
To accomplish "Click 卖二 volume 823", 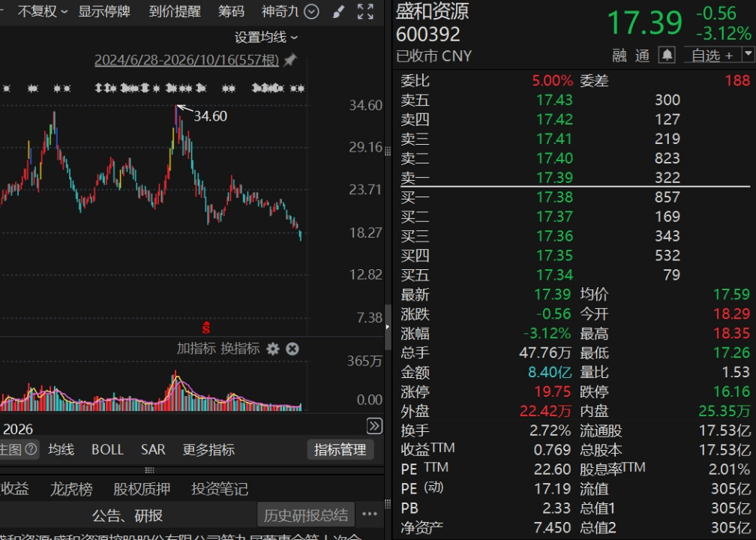I will point(667,158).
